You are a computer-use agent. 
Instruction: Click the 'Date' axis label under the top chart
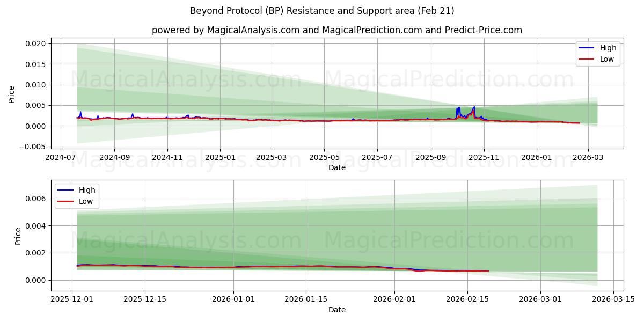point(337,167)
